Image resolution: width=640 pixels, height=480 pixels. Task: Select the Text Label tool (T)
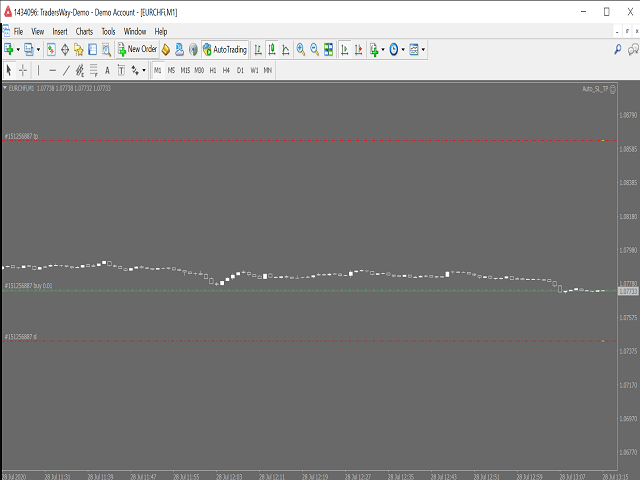pyautogui.click(x=121, y=70)
